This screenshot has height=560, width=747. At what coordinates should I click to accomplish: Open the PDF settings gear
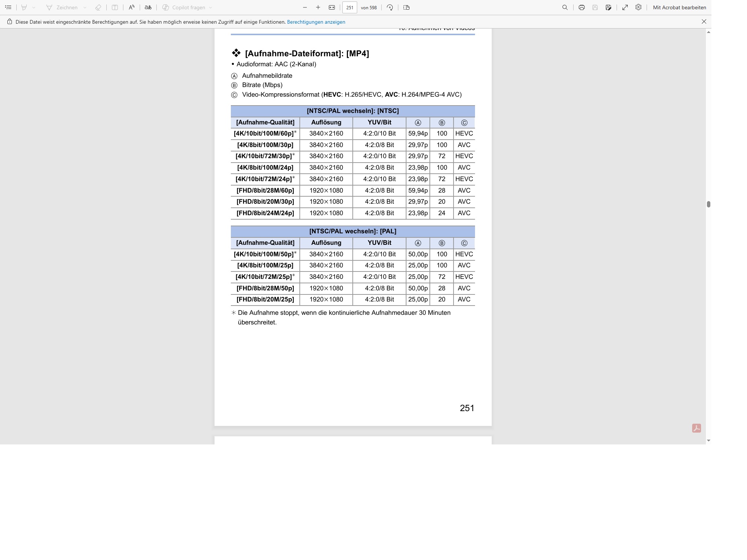pyautogui.click(x=638, y=7)
